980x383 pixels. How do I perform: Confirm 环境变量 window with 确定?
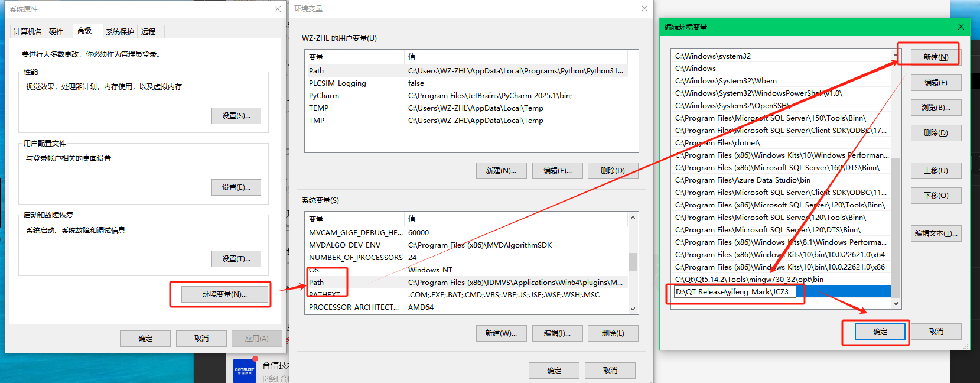(x=554, y=371)
